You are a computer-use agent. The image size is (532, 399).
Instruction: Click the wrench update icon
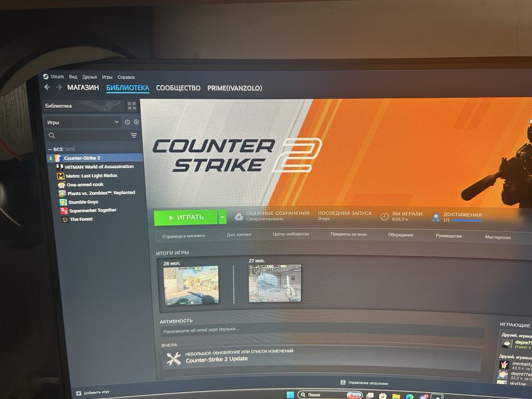coord(173,359)
